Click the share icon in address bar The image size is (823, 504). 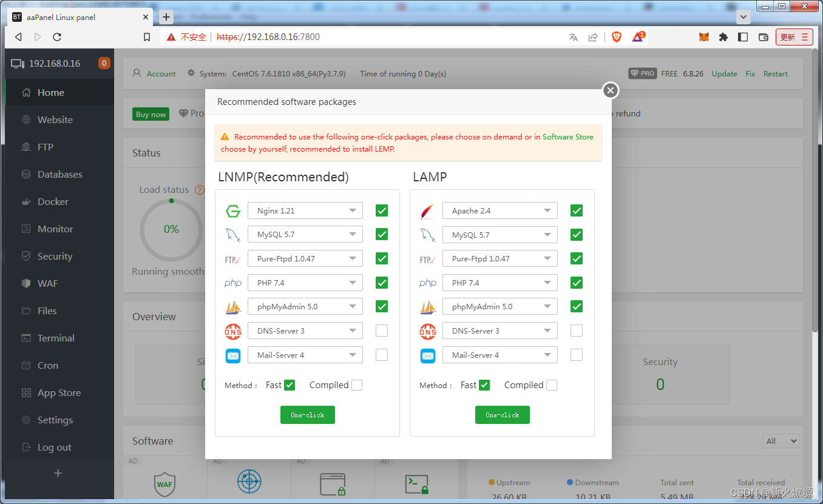[593, 37]
